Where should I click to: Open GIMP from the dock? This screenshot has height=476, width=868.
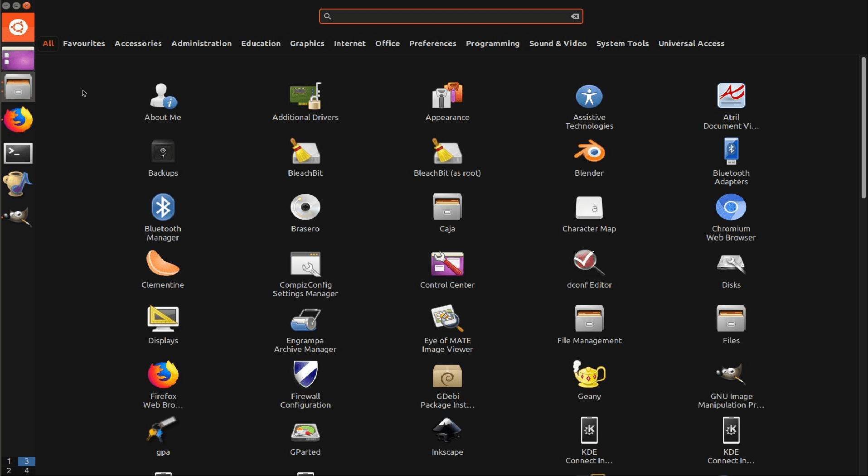point(18,216)
